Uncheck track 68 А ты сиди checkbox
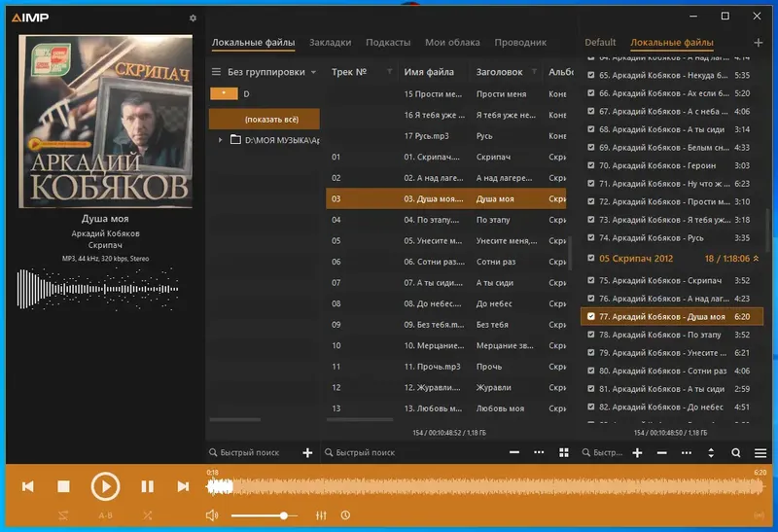 (590, 129)
